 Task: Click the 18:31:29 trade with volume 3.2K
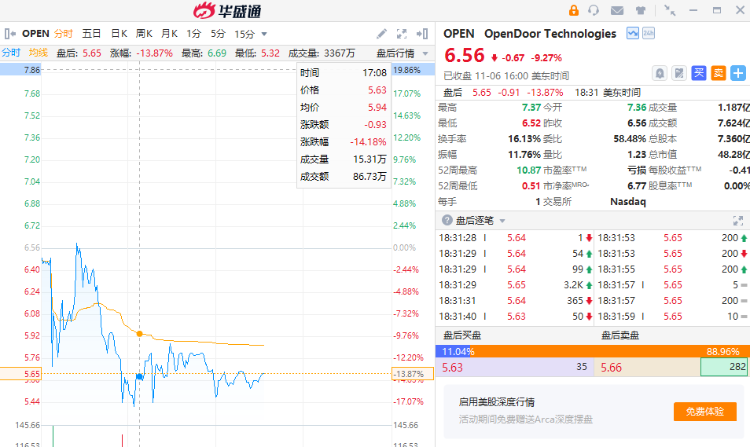[x=515, y=285]
